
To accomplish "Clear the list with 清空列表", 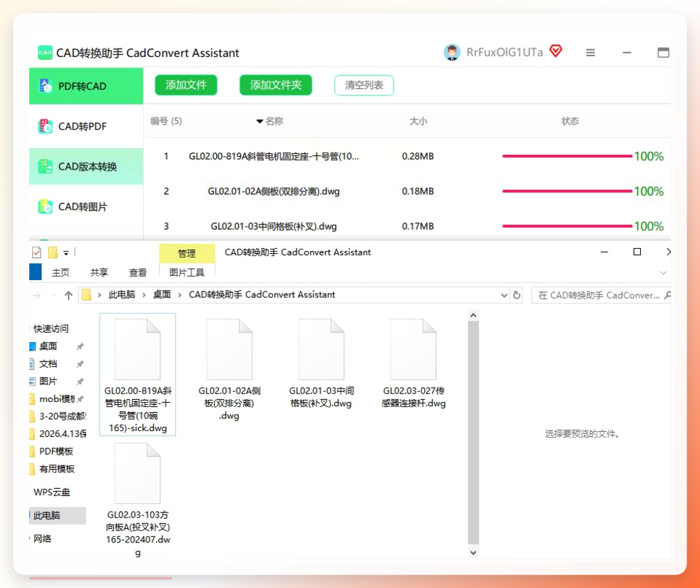I will pos(364,86).
